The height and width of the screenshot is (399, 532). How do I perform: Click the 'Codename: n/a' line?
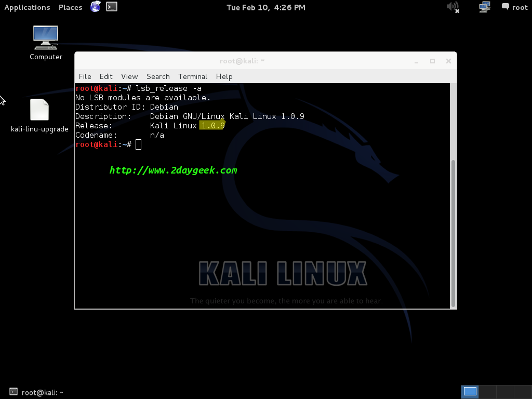tap(120, 135)
